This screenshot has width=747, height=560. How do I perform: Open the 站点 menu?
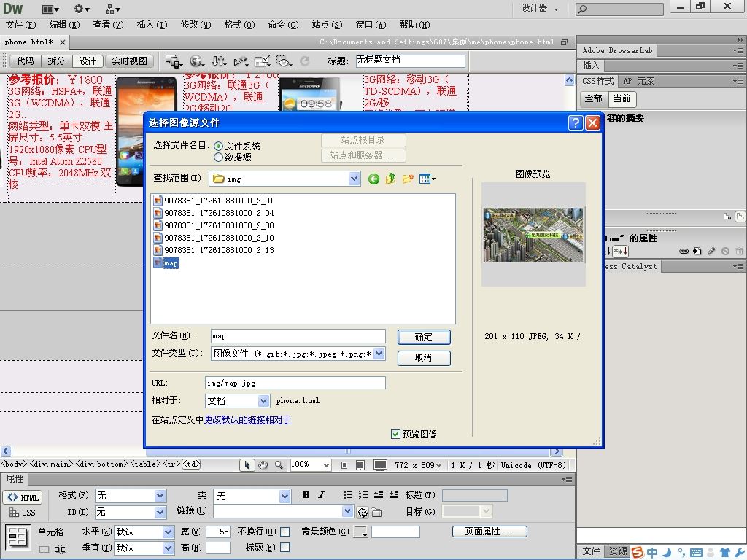(327, 25)
